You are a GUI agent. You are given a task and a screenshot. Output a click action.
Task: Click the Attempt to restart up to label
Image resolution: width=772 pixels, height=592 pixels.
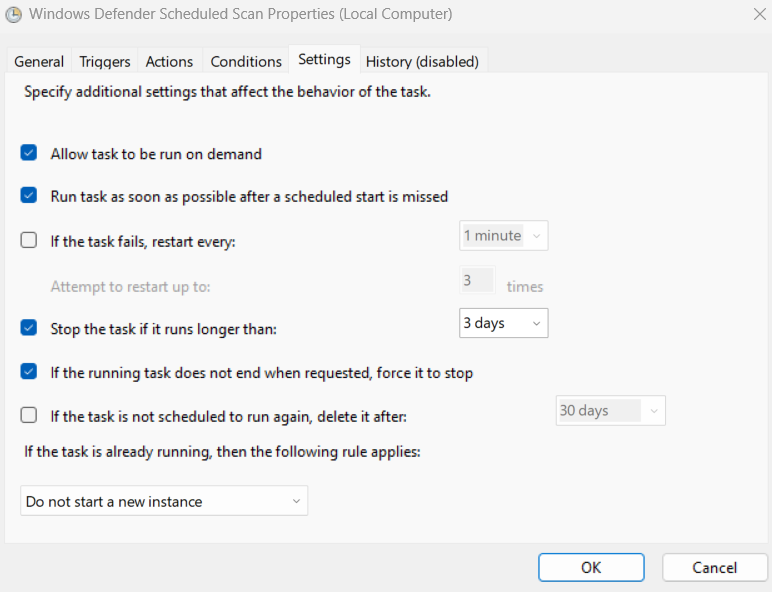[130, 286]
